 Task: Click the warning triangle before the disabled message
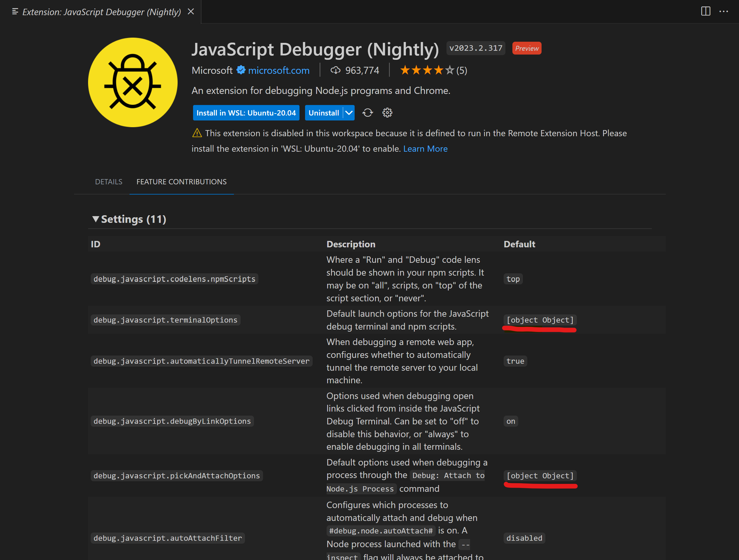pyautogui.click(x=197, y=133)
